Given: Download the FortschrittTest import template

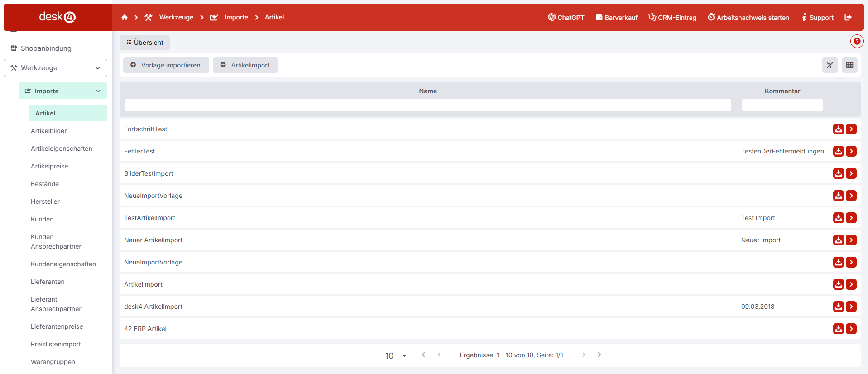Looking at the screenshot, I should click(838, 129).
